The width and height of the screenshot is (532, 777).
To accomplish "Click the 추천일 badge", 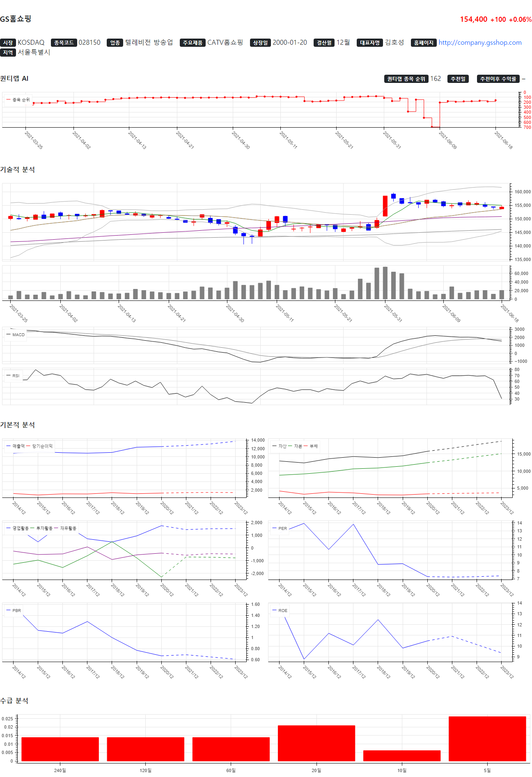I will pyautogui.click(x=458, y=79).
